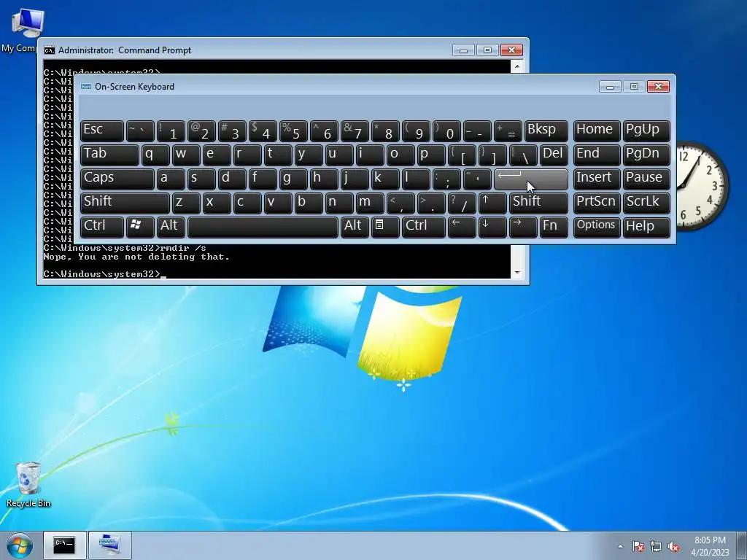Tap the down arrow key on the keyboard
This screenshot has width=747, height=560.
point(492,227)
